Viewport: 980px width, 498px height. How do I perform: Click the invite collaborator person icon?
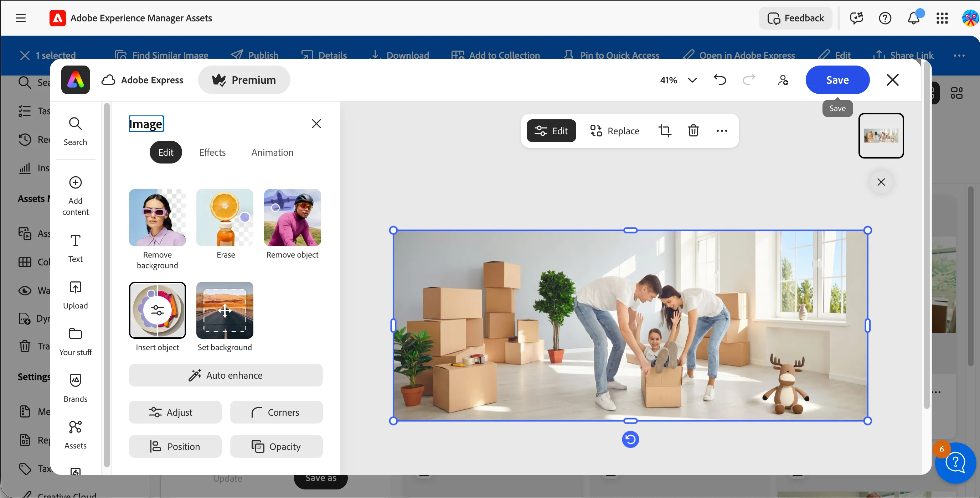point(783,80)
